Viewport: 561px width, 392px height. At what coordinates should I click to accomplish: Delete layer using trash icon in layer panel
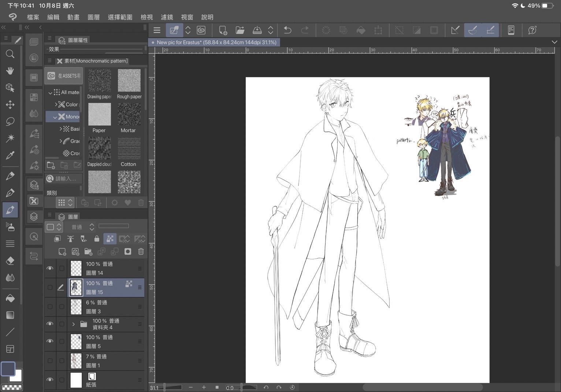tap(141, 252)
